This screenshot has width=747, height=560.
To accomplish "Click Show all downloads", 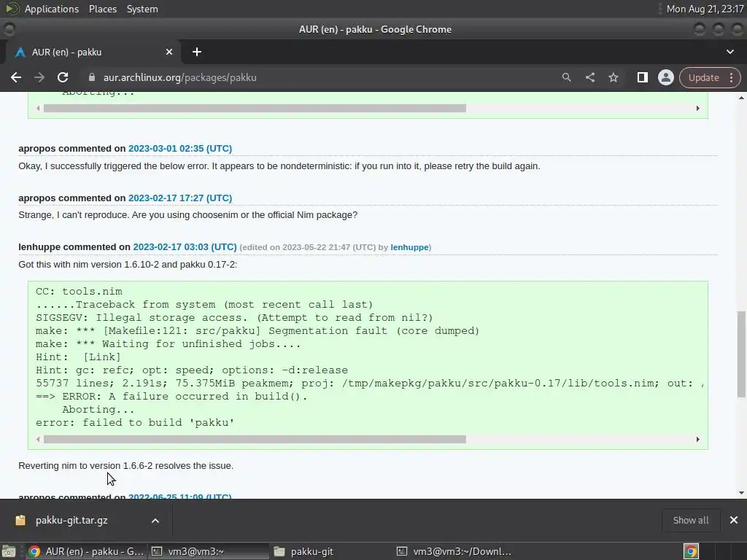I will [690, 521].
